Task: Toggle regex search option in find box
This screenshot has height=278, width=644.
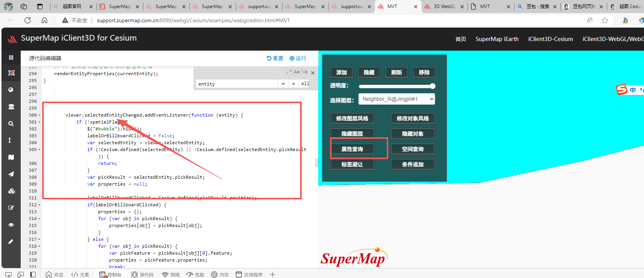Action: click(289, 72)
